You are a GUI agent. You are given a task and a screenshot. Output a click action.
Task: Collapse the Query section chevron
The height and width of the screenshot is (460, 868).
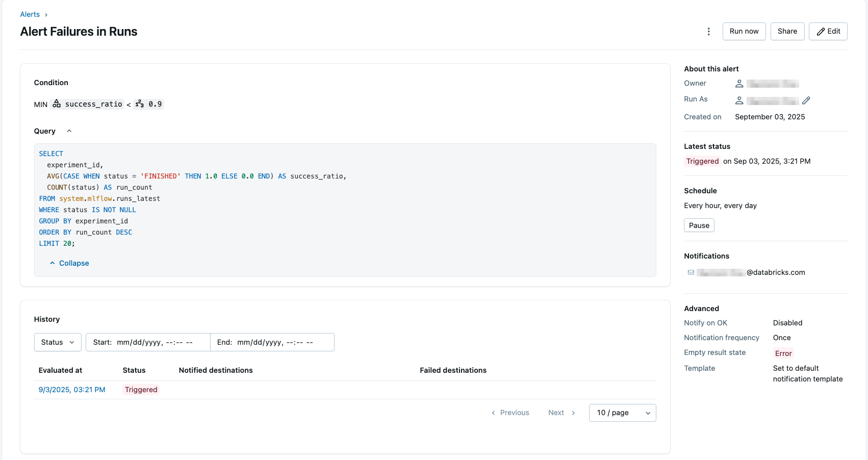69,131
